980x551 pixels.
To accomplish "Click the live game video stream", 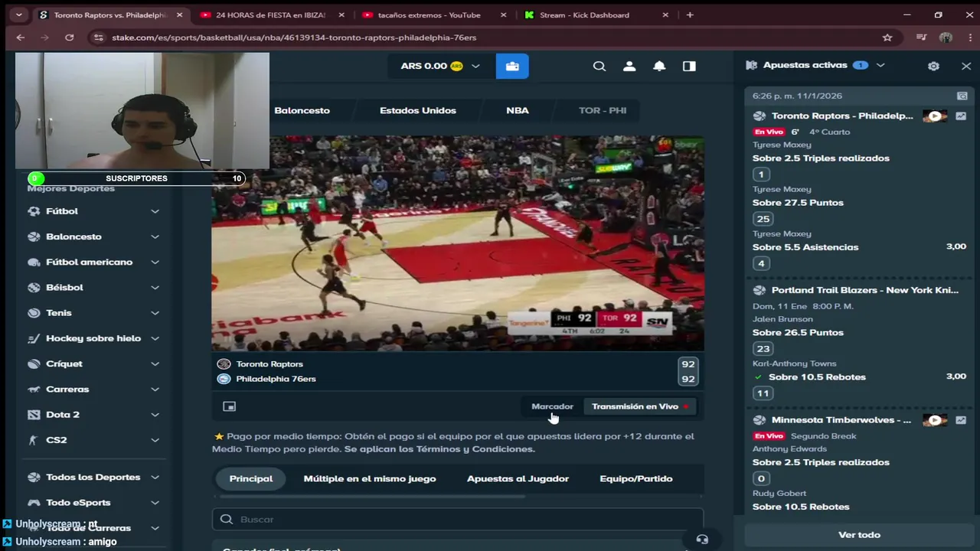I will click(458, 243).
